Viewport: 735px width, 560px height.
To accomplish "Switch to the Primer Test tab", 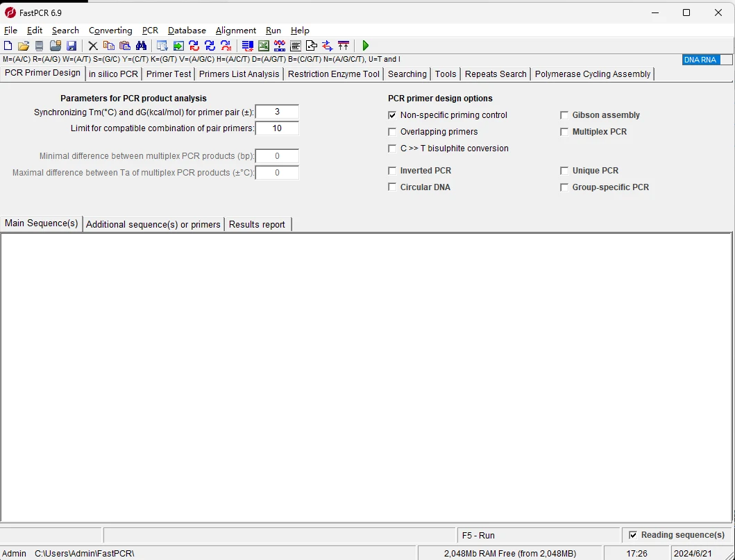I will [169, 74].
